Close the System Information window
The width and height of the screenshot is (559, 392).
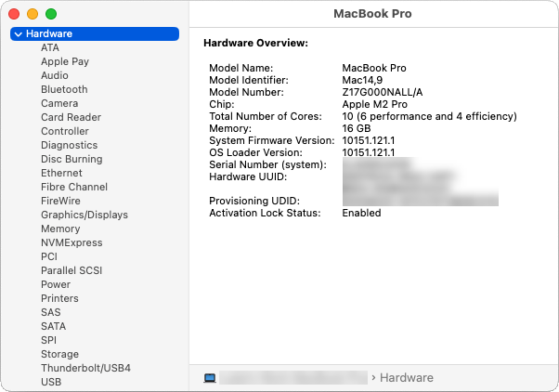click(x=14, y=14)
